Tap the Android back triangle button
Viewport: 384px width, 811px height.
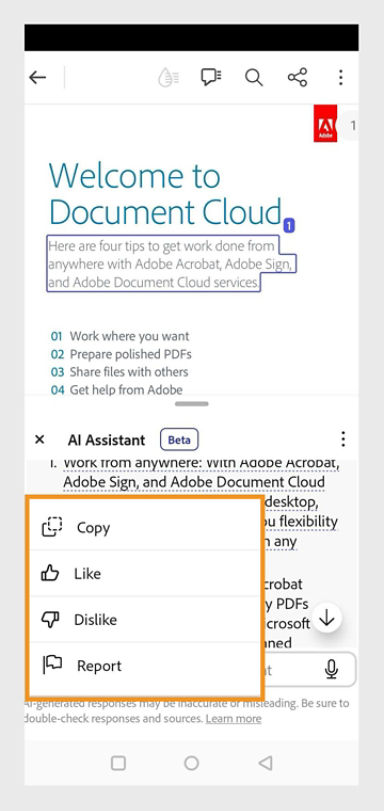click(x=265, y=763)
